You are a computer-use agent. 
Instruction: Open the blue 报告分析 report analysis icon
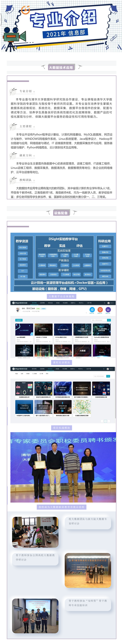tap(92, 309)
